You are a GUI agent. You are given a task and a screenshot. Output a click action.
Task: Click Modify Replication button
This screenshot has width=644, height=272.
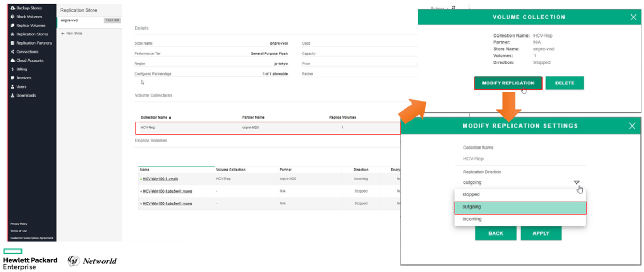click(x=508, y=83)
